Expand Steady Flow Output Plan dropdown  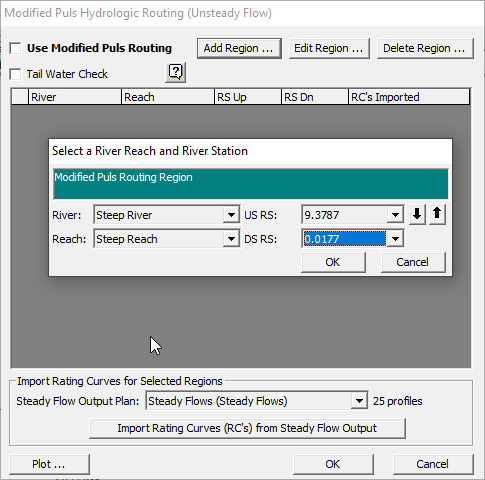(359, 401)
